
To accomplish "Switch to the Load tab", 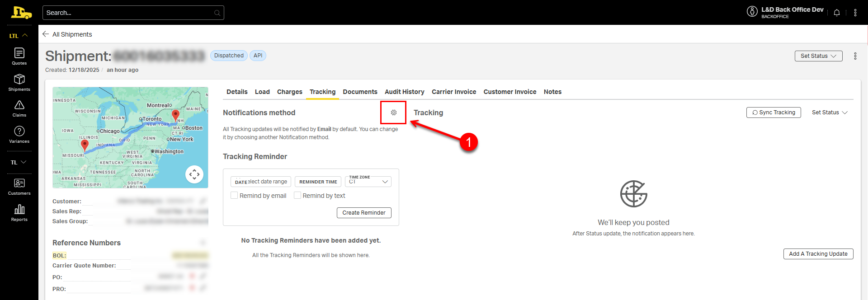I will click(262, 92).
